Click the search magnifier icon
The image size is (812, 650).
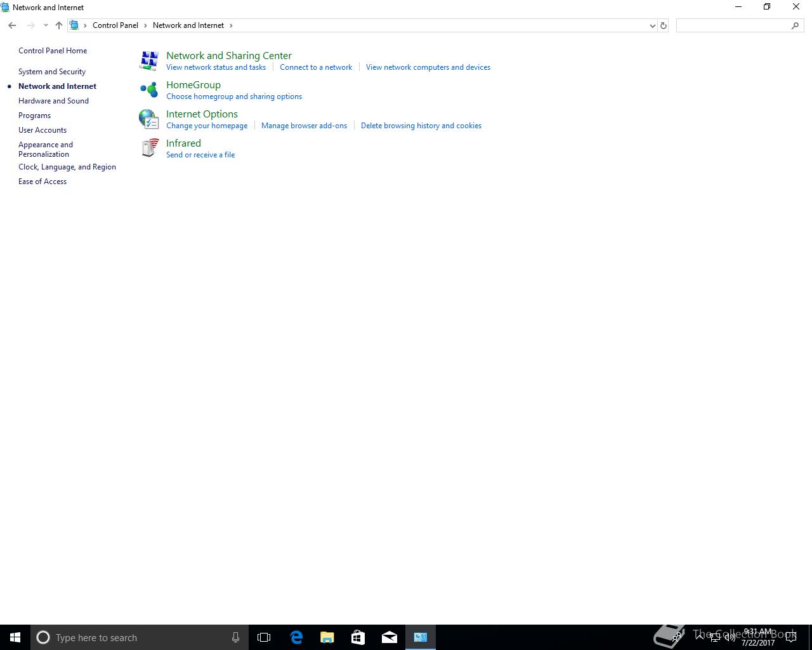pos(796,25)
